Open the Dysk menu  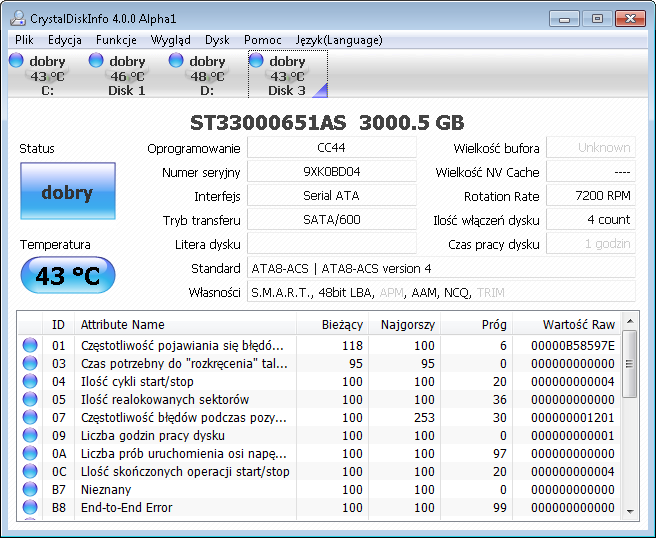(217, 40)
